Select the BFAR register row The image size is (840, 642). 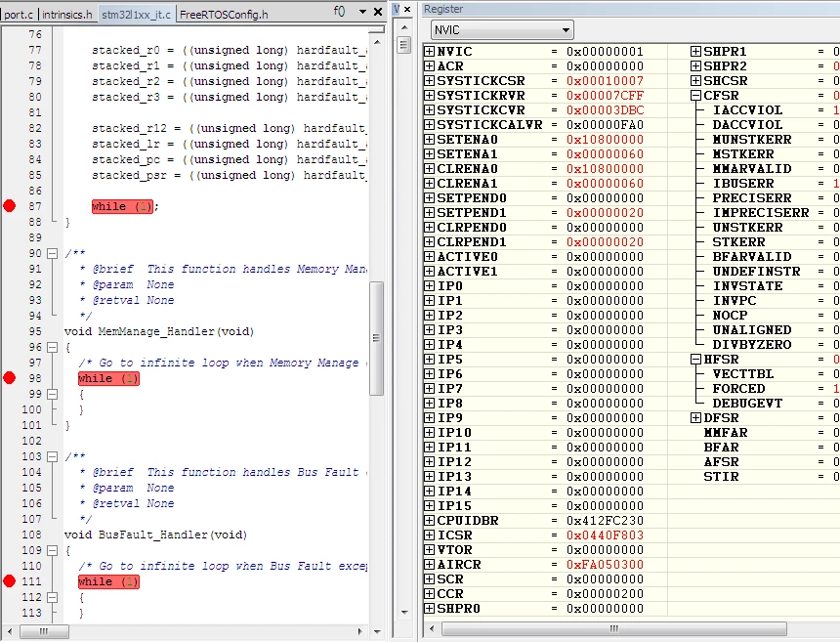point(721,447)
